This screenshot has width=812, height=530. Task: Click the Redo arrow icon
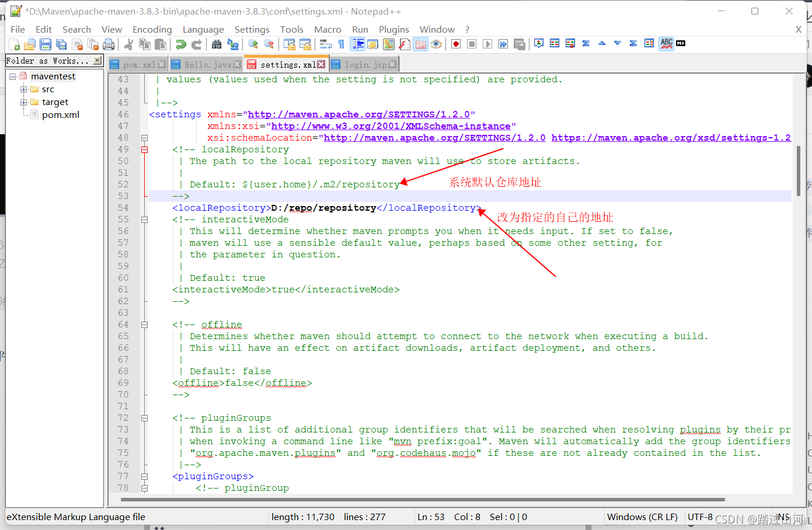point(197,44)
